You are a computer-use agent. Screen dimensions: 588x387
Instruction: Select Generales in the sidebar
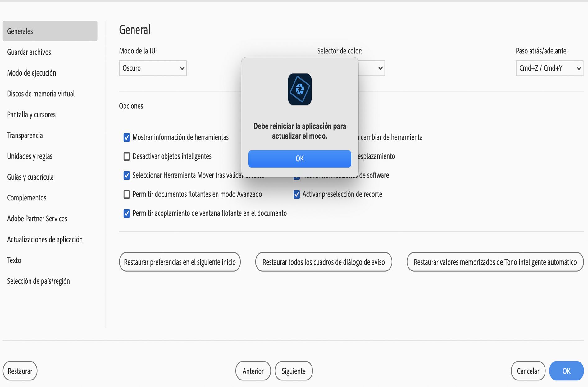[50, 31]
